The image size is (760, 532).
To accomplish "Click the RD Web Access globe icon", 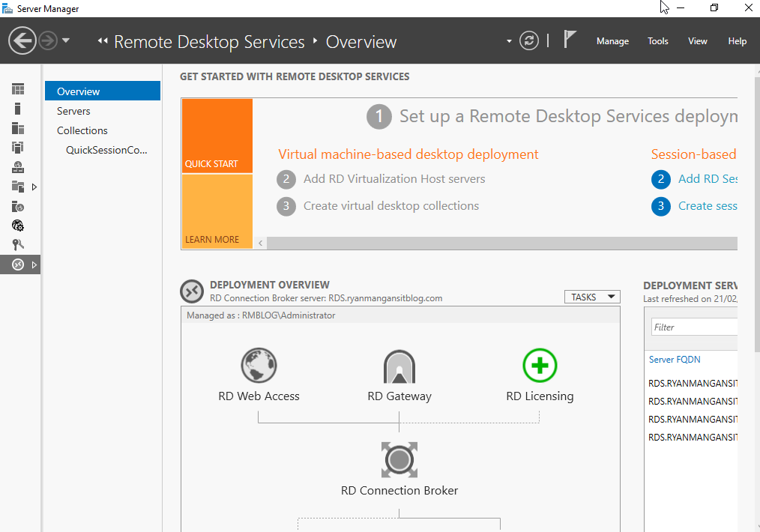I will click(x=259, y=366).
